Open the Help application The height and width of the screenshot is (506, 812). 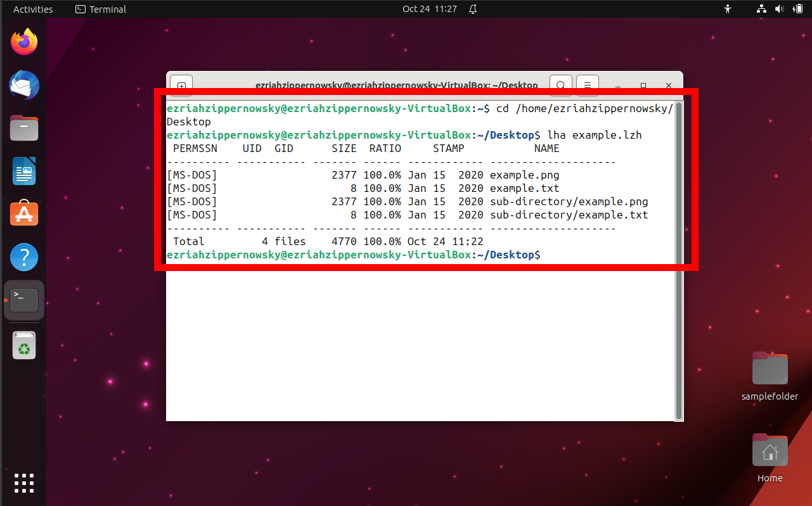click(23, 256)
